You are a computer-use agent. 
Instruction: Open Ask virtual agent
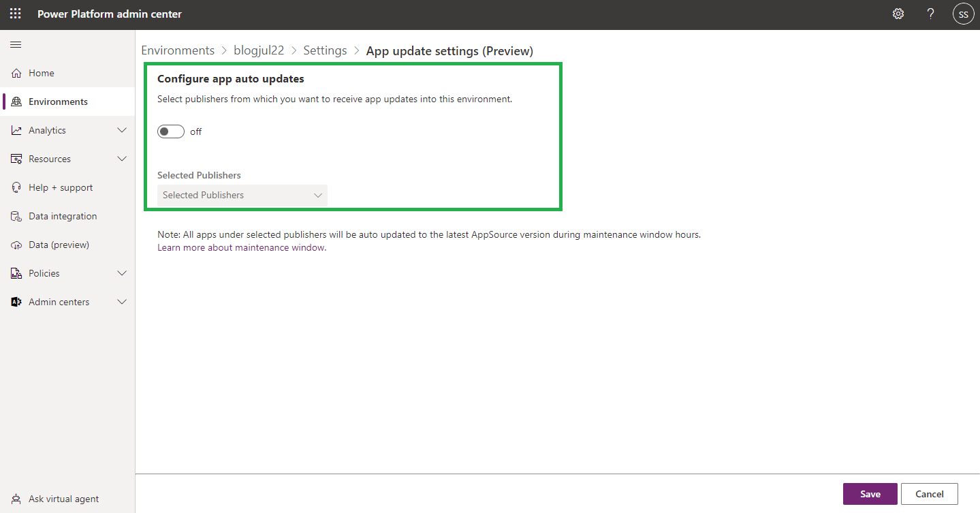pos(67,499)
